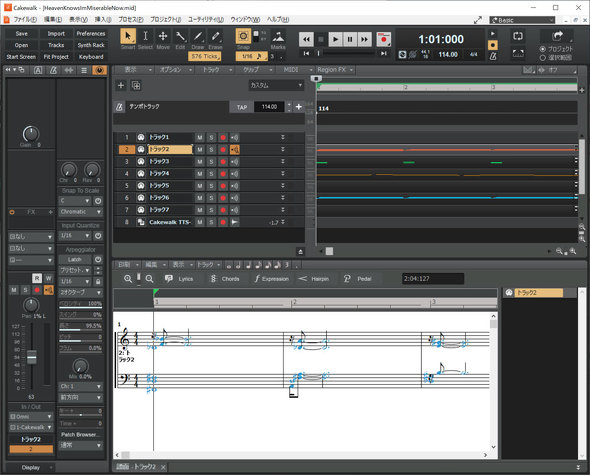Viewport: 590px width, 475px height.
Task: Arm record on トラック4
Action: coord(223,174)
